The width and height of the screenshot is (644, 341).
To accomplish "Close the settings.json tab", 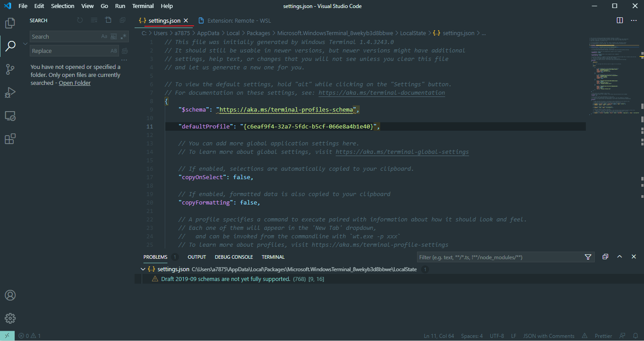I will click(186, 20).
